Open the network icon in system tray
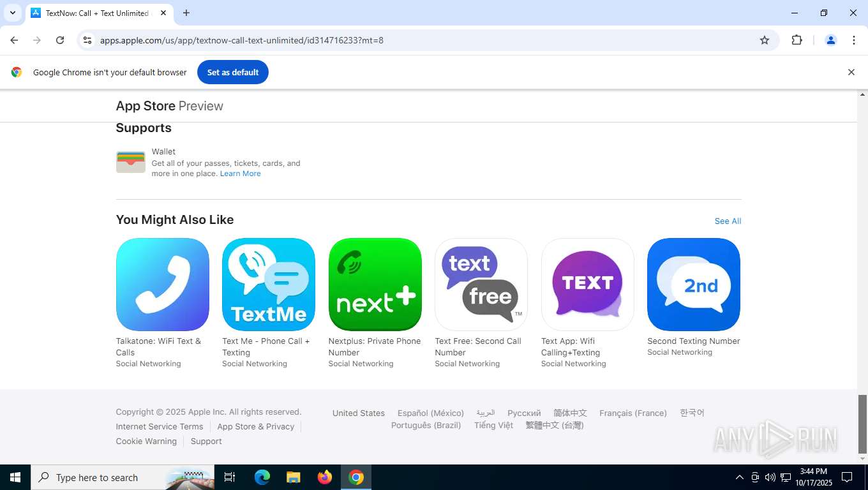 [786, 477]
